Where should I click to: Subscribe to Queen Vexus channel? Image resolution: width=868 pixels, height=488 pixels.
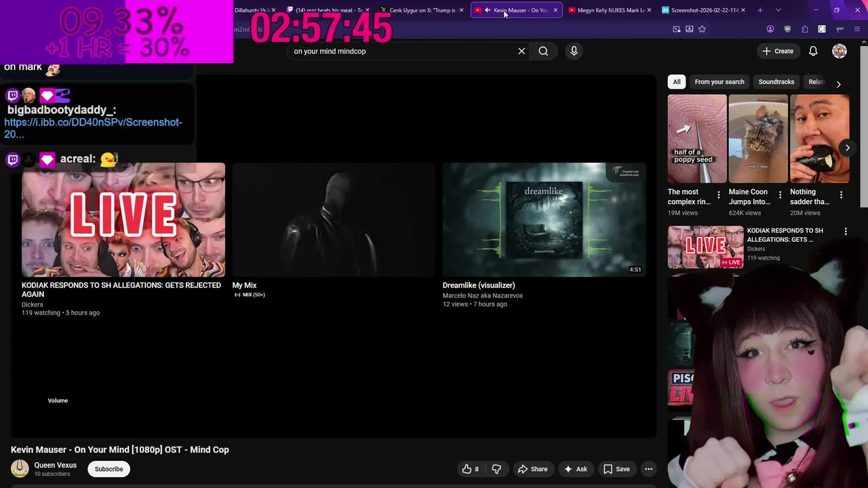108,469
